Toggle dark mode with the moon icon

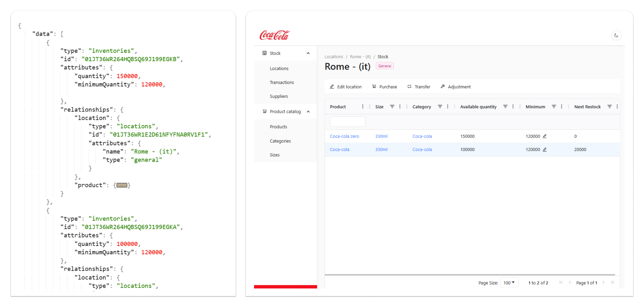pos(616,35)
